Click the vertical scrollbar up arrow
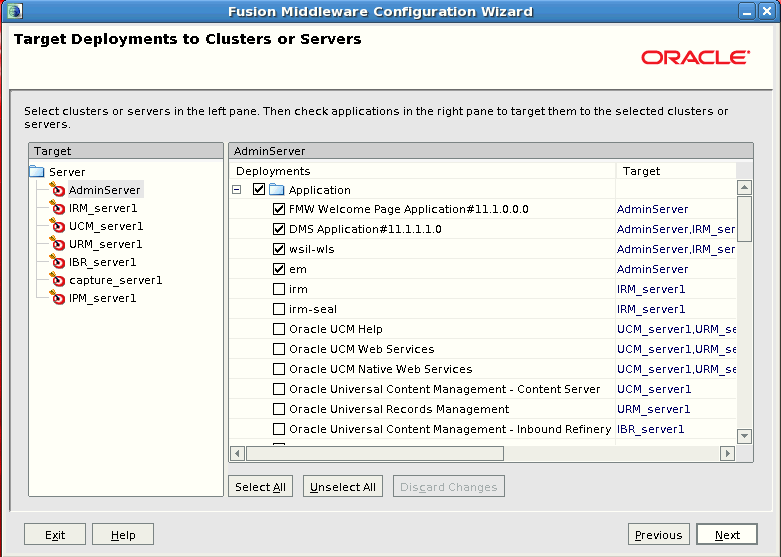This screenshot has height=557, width=781. [x=744, y=187]
